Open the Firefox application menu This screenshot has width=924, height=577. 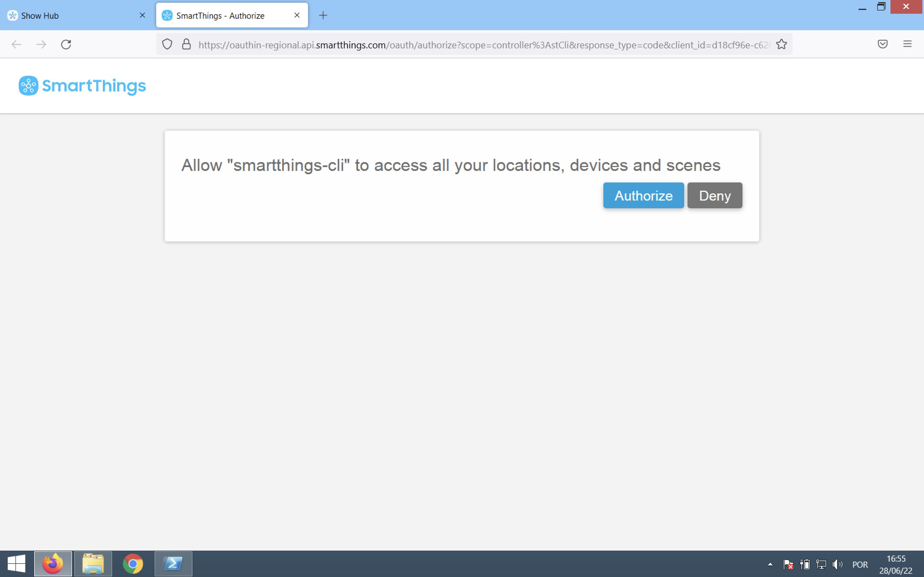coord(907,44)
